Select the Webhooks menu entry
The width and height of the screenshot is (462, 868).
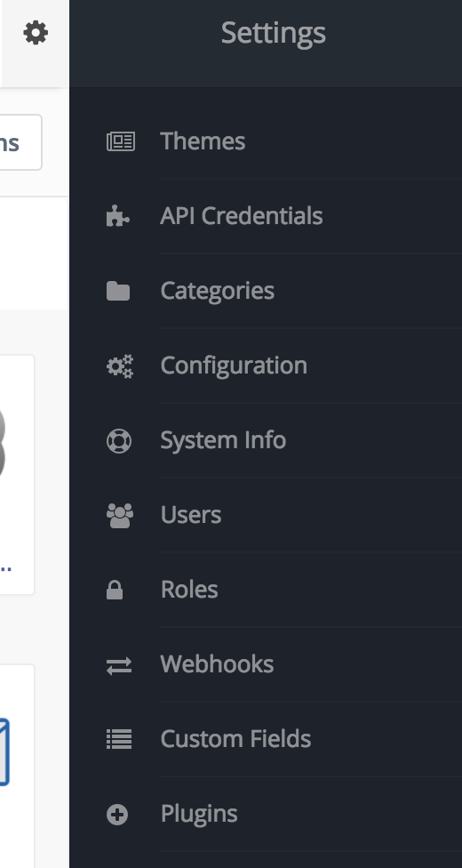[266, 664]
